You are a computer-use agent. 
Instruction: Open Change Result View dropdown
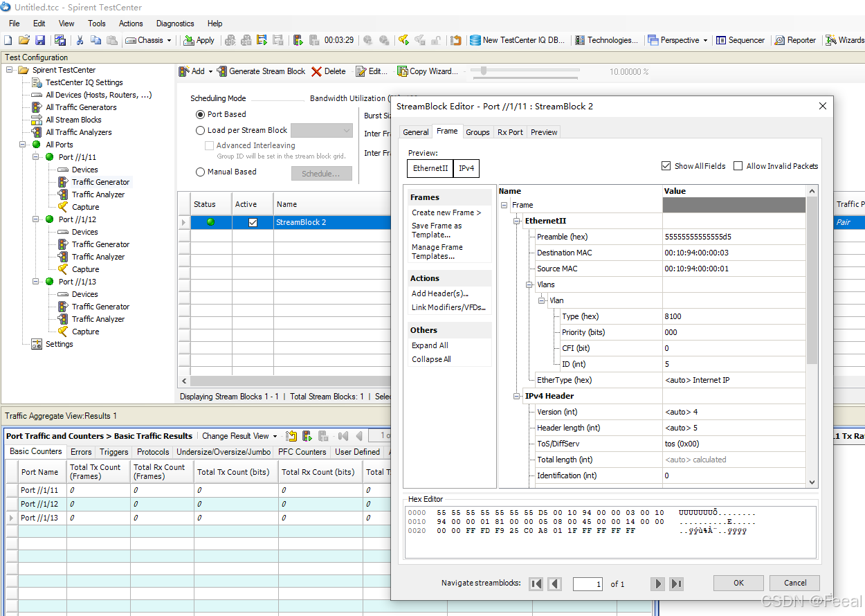[239, 436]
